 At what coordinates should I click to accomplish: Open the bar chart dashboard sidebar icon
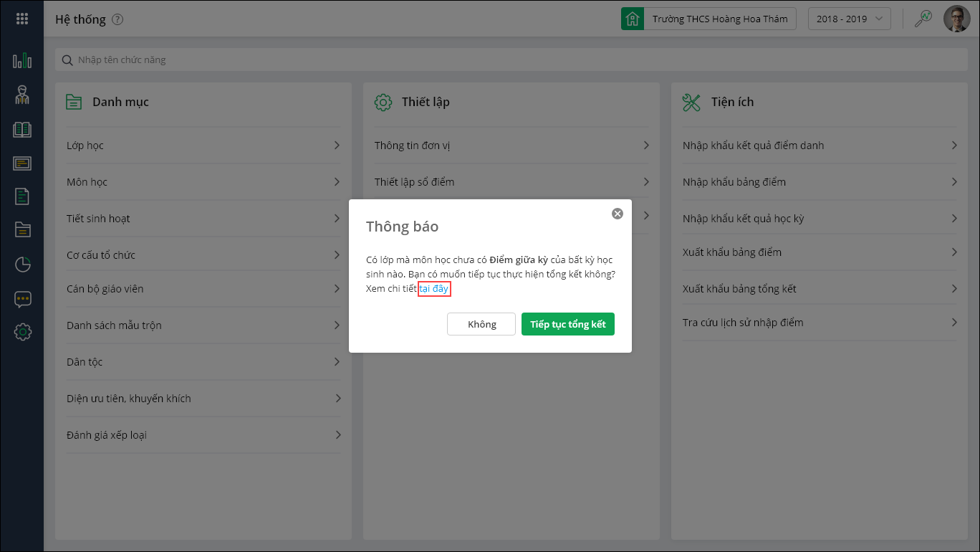(22, 60)
